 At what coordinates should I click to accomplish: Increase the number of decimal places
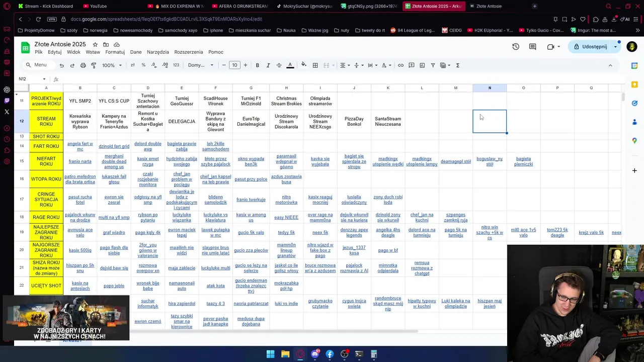click(x=165, y=65)
